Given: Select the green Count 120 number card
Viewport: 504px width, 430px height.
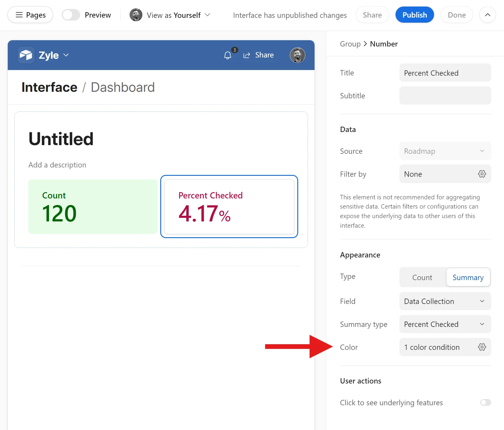Looking at the screenshot, I should pos(93,207).
